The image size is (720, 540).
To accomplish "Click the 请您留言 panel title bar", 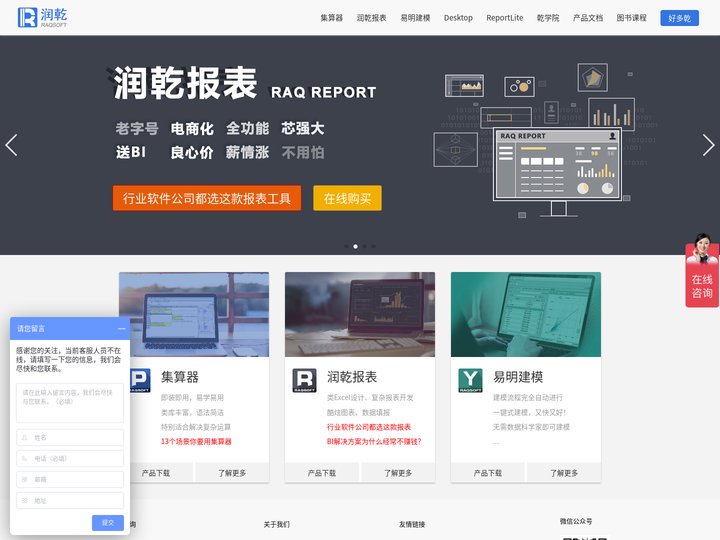I will coord(70,329).
